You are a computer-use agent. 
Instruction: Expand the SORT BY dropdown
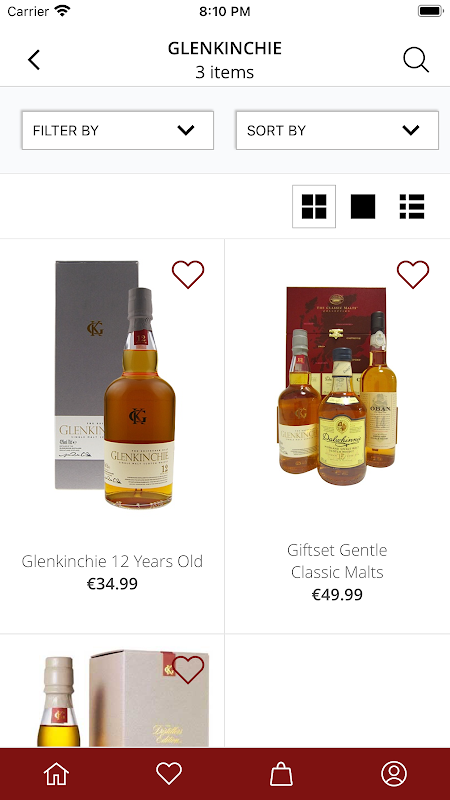click(337, 130)
